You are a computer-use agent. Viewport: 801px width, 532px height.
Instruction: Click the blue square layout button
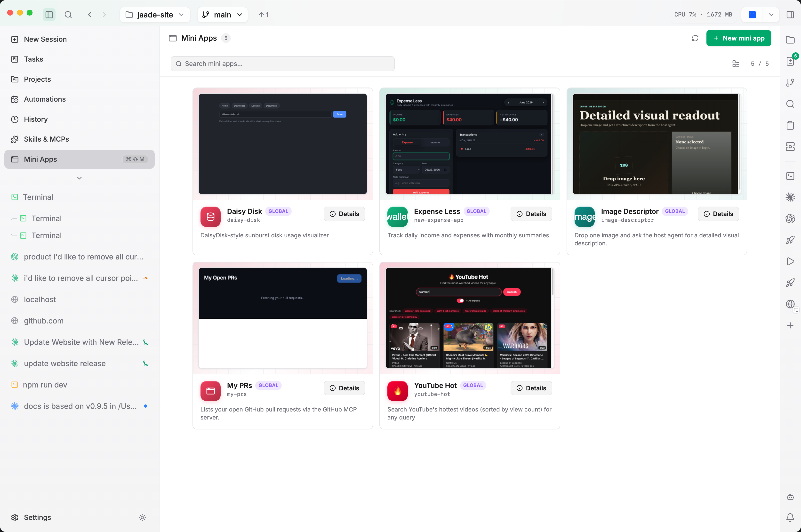[x=752, y=15]
